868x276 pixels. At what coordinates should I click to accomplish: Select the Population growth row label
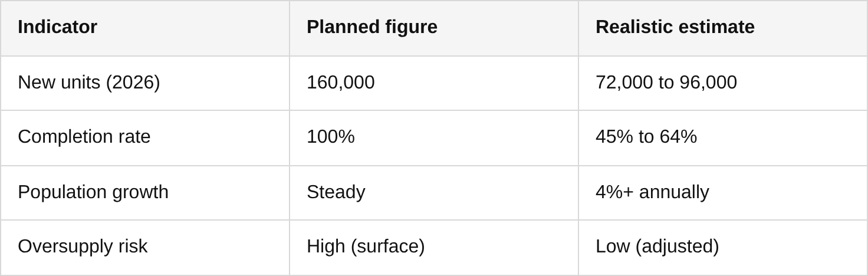coord(93,192)
